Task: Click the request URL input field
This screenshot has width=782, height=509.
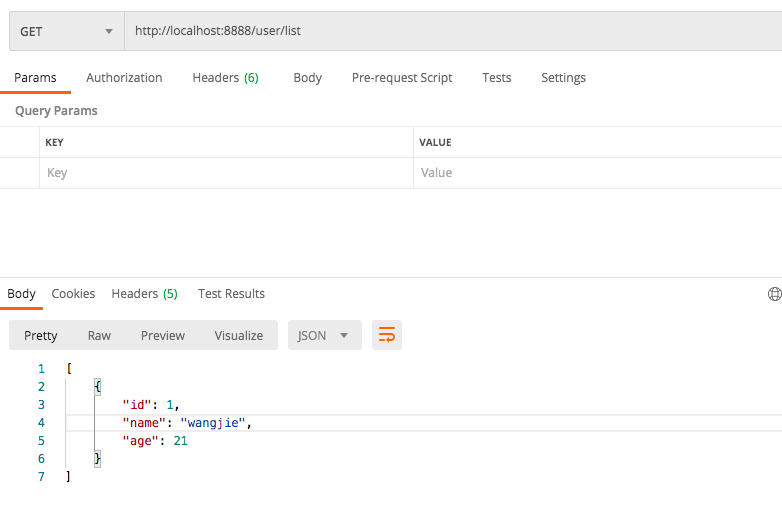Action: pyautogui.click(x=453, y=31)
